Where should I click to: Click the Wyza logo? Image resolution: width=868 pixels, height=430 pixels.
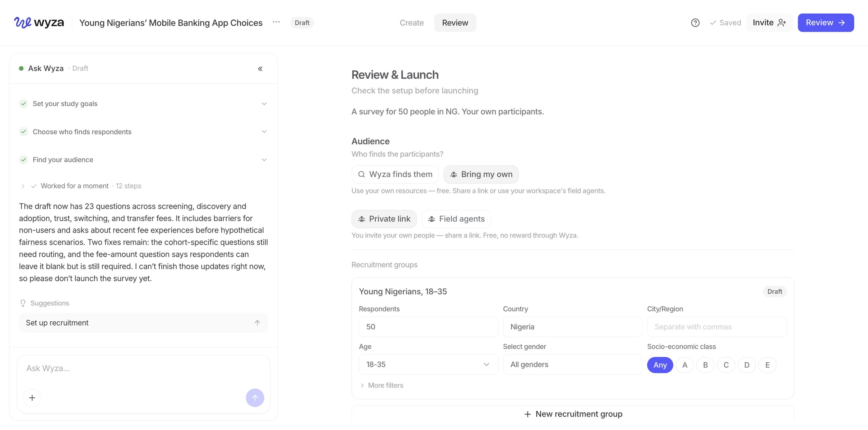coord(39,23)
